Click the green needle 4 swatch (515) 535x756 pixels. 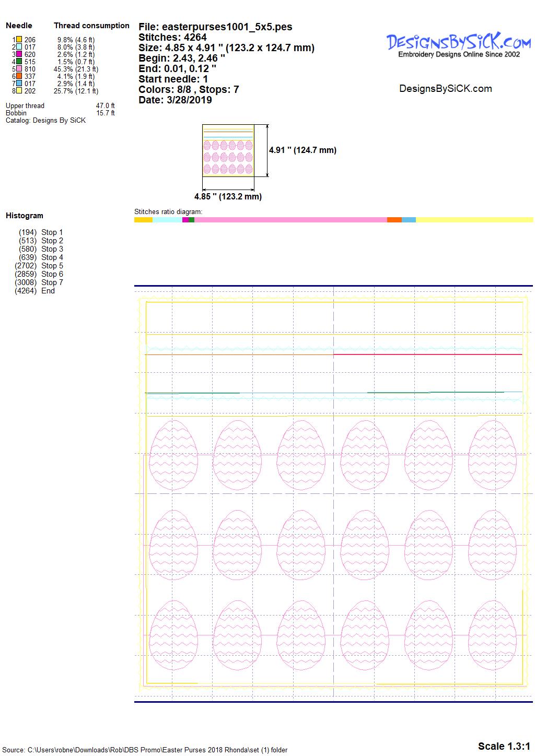coord(19,62)
